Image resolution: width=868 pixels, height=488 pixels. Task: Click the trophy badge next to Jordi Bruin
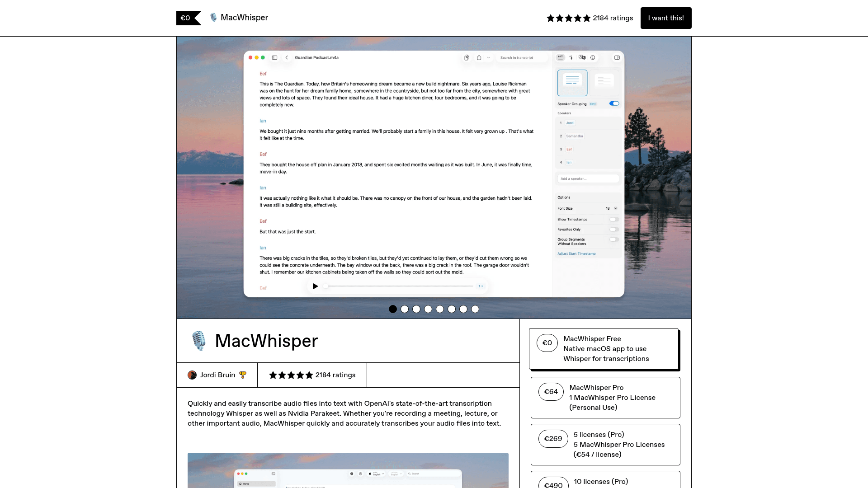243,375
